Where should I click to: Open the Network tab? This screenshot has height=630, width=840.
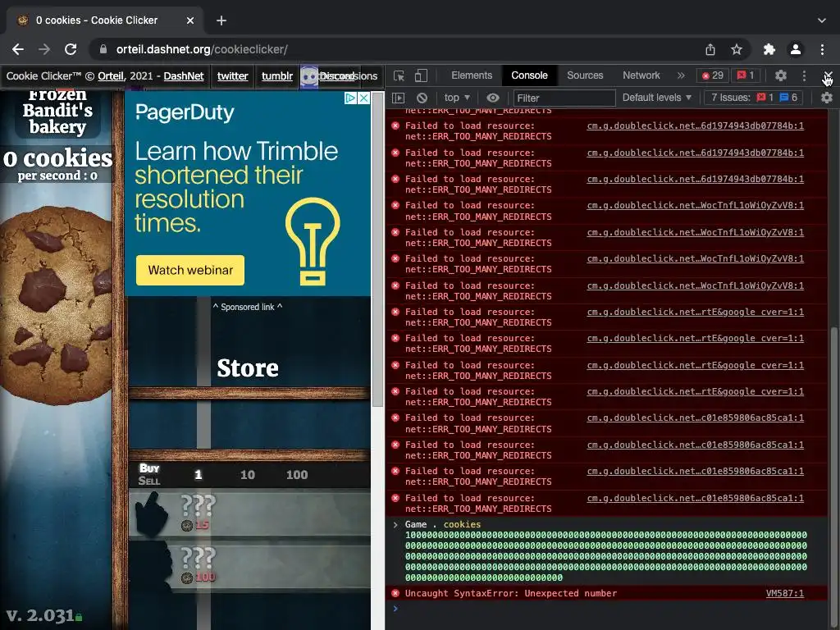click(641, 75)
